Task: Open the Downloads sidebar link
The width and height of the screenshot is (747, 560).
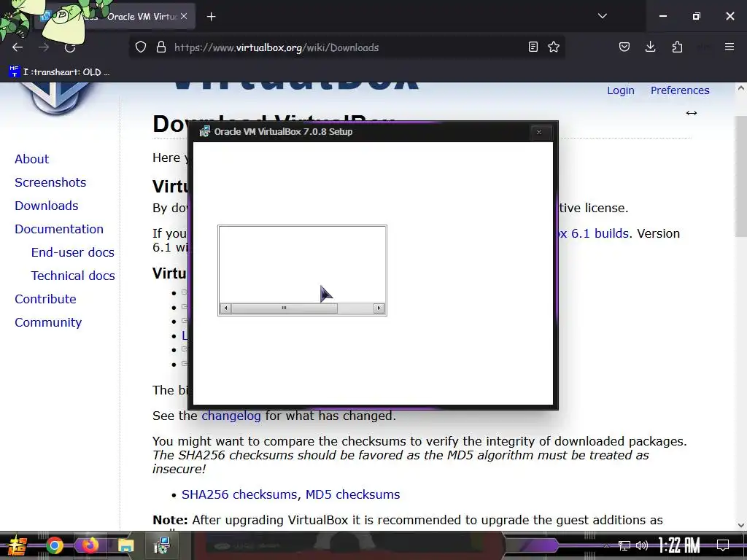Action: [46, 206]
